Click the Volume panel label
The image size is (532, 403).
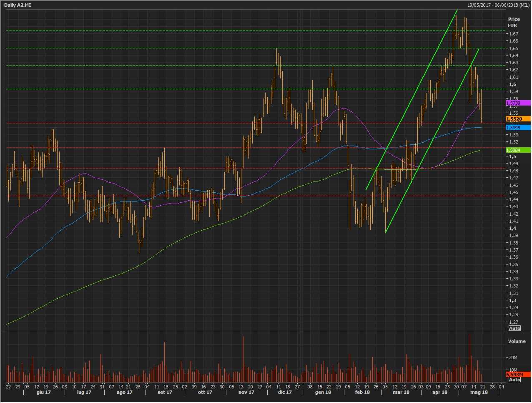[x=517, y=341]
